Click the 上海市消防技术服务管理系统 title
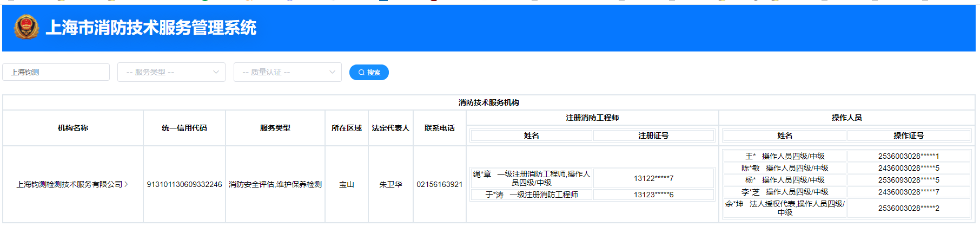 click(151, 28)
